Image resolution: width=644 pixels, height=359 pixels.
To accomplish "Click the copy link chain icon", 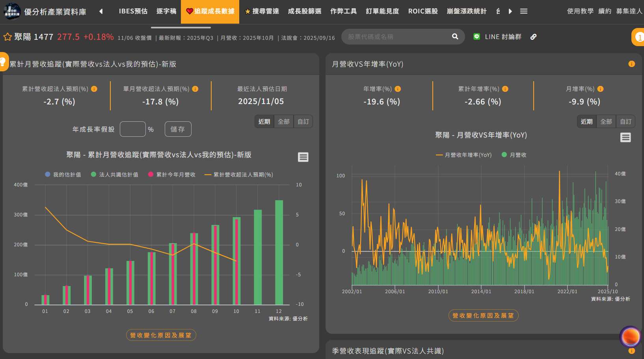I will pos(533,37).
